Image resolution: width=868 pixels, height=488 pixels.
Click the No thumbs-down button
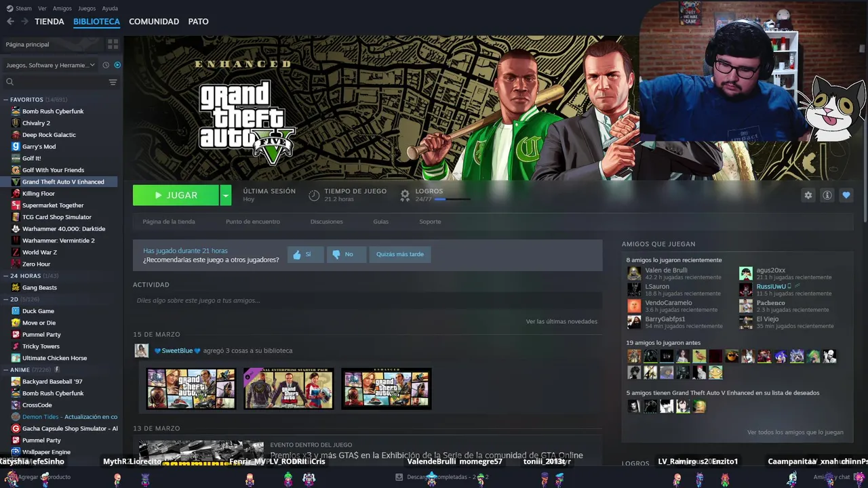click(x=347, y=254)
